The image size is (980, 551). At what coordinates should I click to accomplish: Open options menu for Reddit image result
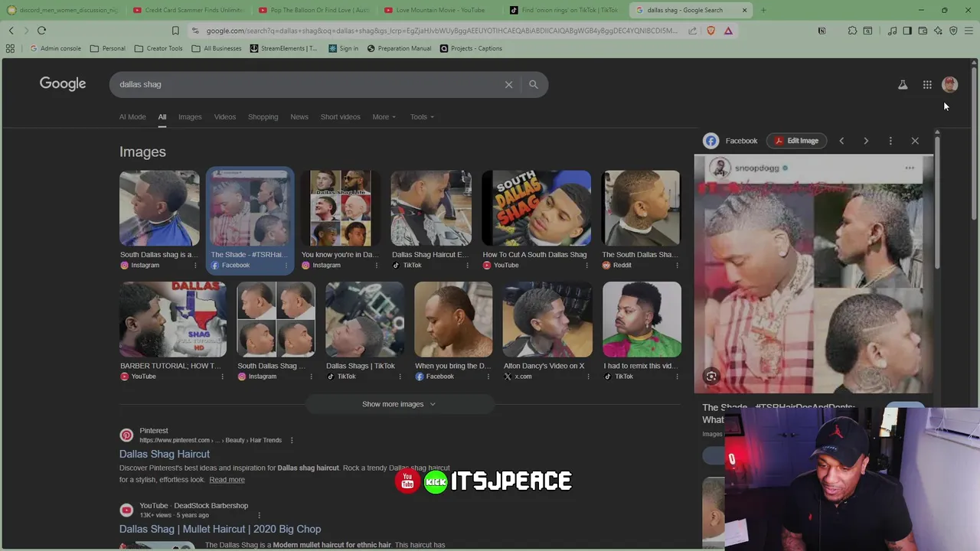677,266
